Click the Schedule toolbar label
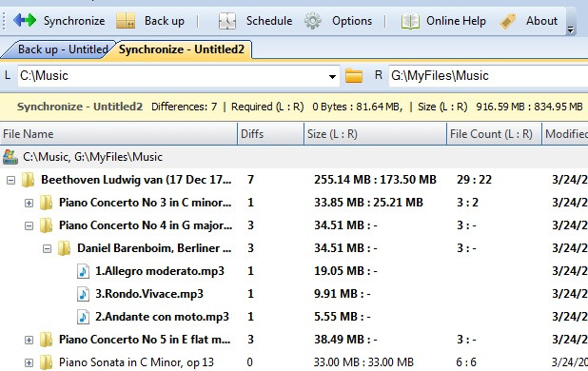This screenshot has width=588, height=371. [269, 21]
